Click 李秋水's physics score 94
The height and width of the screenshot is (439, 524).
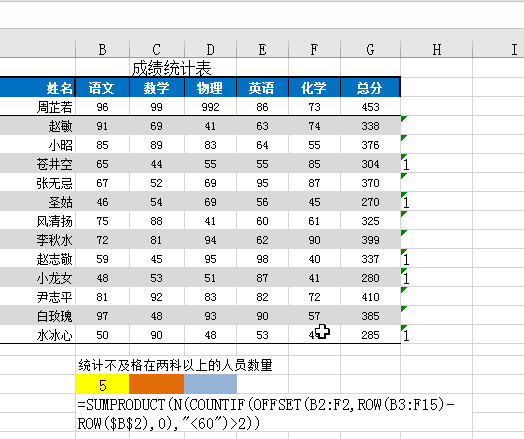[x=210, y=240]
